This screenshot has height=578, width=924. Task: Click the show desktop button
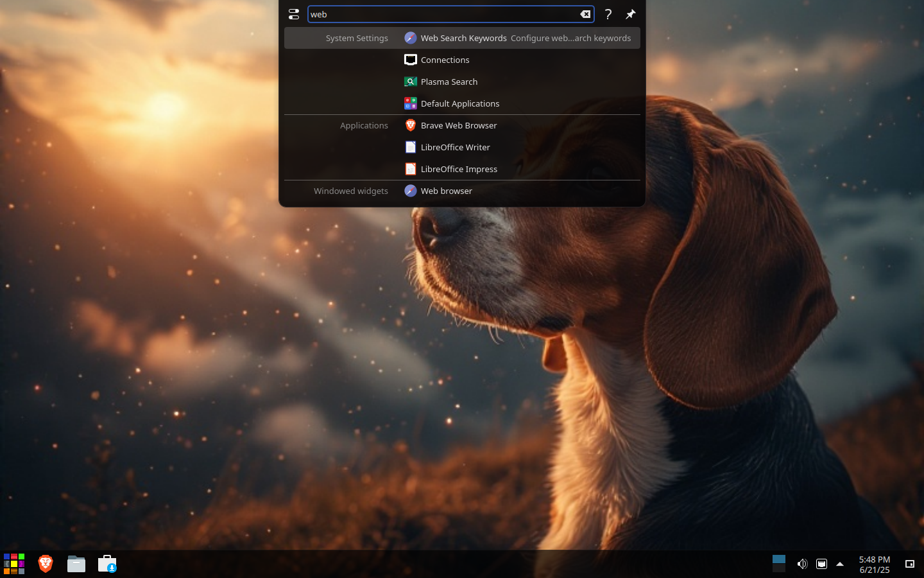point(910,564)
